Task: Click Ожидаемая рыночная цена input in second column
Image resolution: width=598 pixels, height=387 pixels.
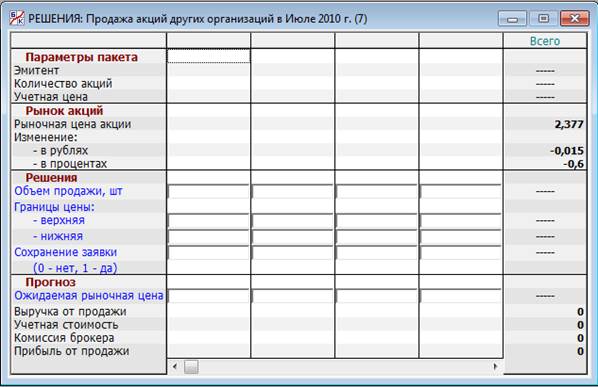Action: click(293, 296)
